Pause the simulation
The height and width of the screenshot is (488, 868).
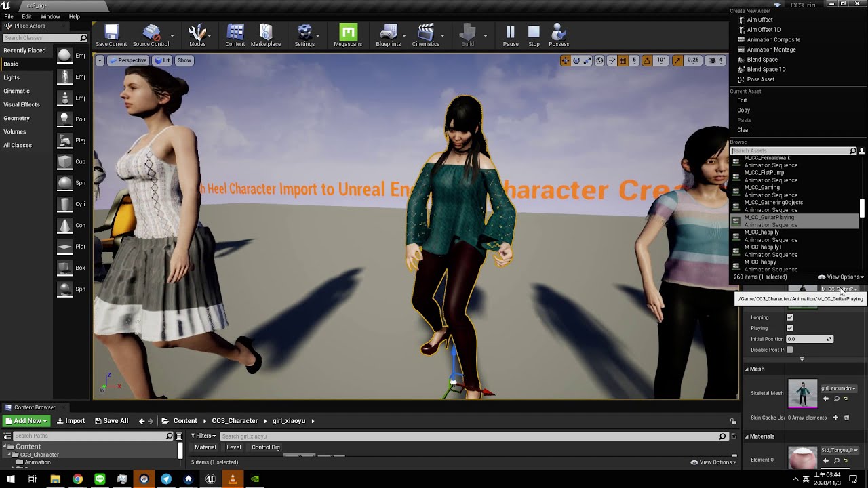tap(511, 36)
